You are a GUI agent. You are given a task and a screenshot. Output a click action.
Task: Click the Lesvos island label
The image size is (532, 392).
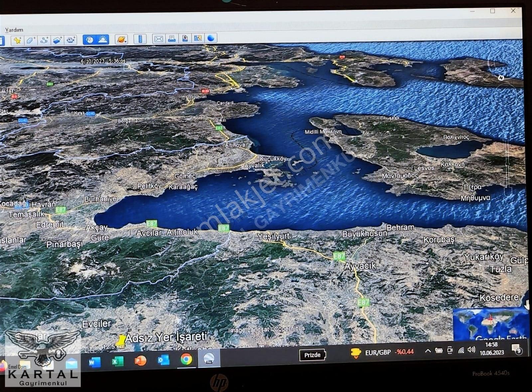[424, 168]
